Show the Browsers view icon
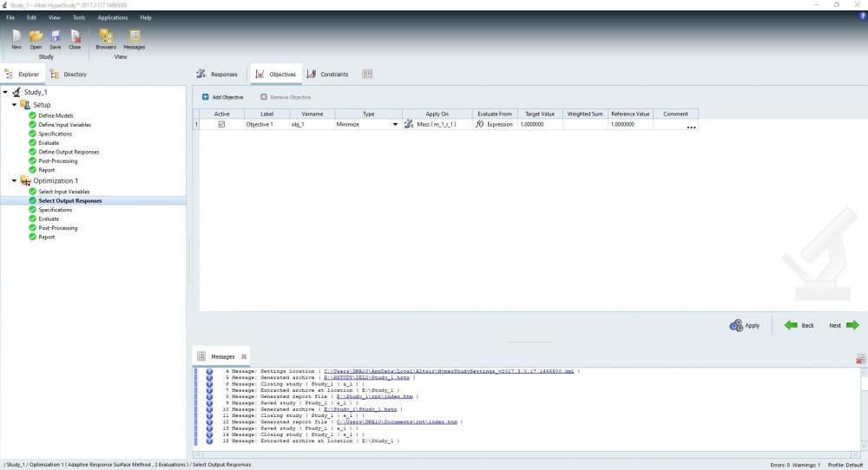Image resolution: width=868 pixels, height=470 pixels. (x=106, y=36)
